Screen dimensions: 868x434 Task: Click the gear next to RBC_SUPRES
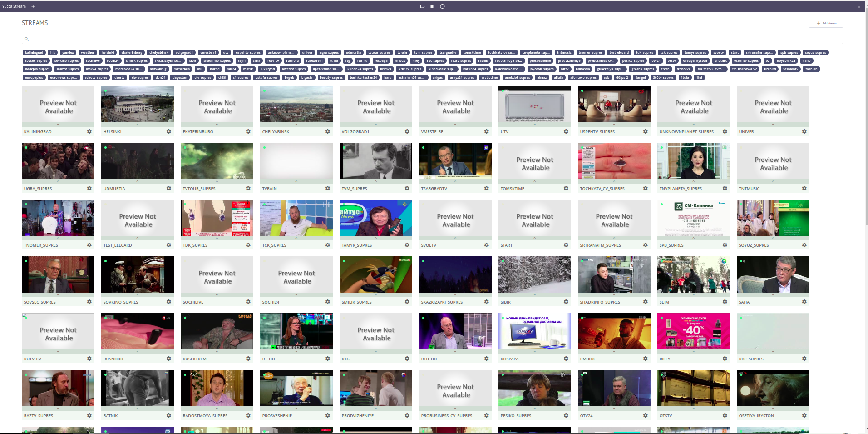tap(804, 359)
